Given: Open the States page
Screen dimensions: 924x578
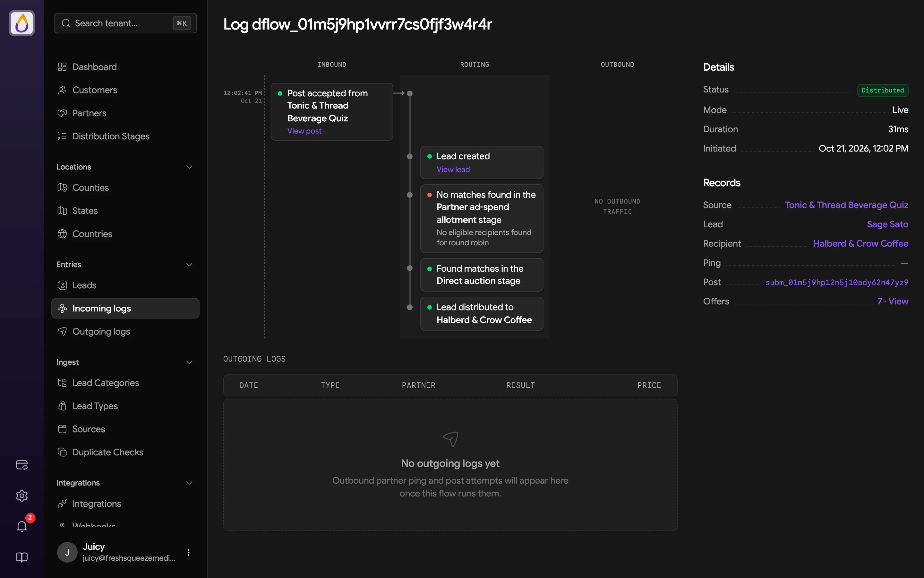Looking at the screenshot, I should tap(125, 211).
